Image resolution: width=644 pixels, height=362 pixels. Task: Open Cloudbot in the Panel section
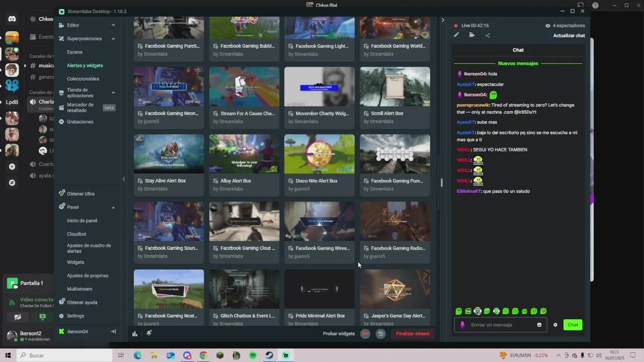76,234
